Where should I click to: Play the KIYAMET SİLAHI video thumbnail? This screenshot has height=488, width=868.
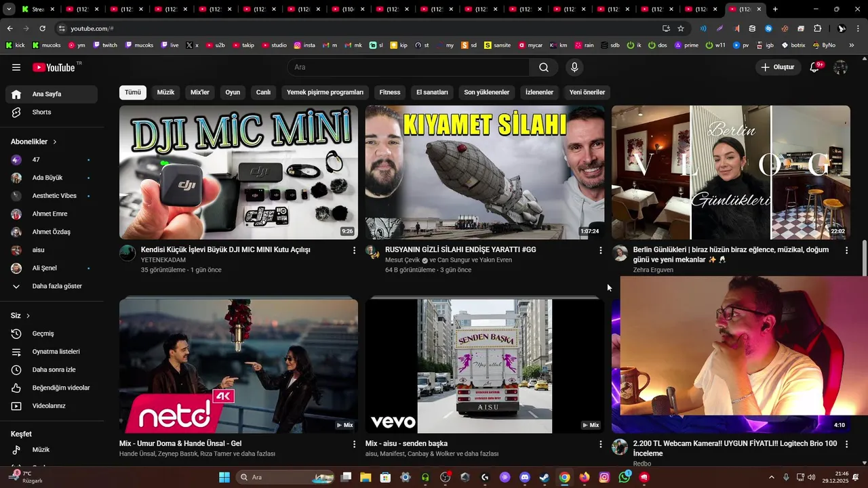pos(485,172)
